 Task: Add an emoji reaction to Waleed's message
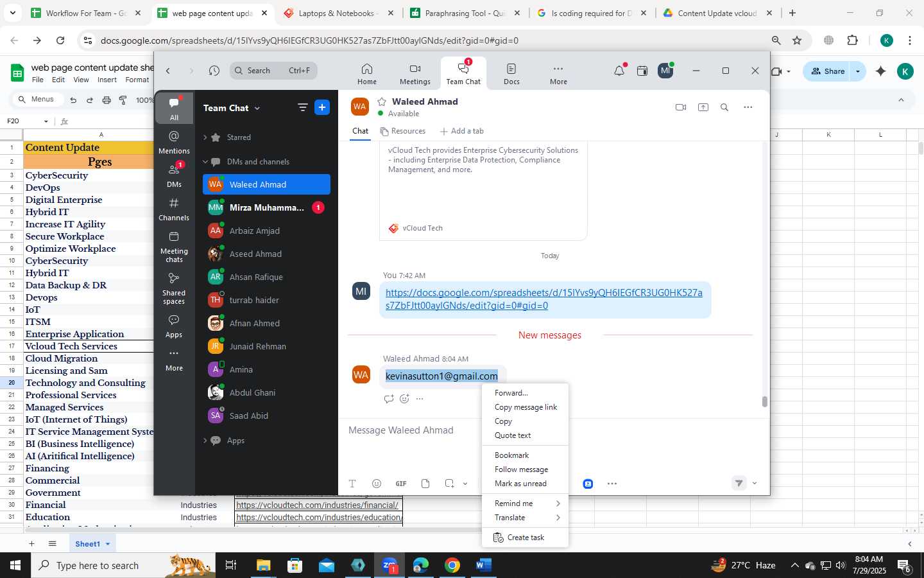coord(404,399)
